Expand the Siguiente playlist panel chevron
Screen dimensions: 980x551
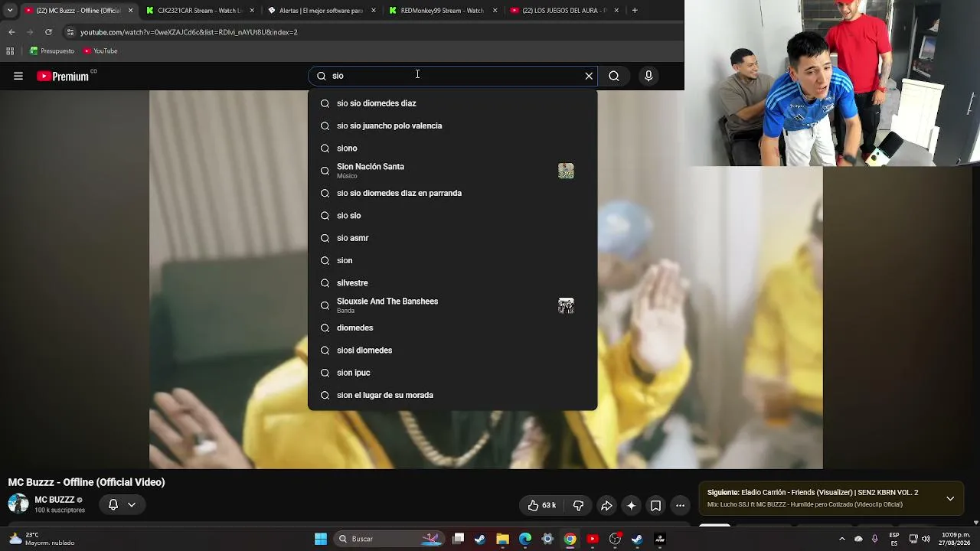click(x=950, y=498)
